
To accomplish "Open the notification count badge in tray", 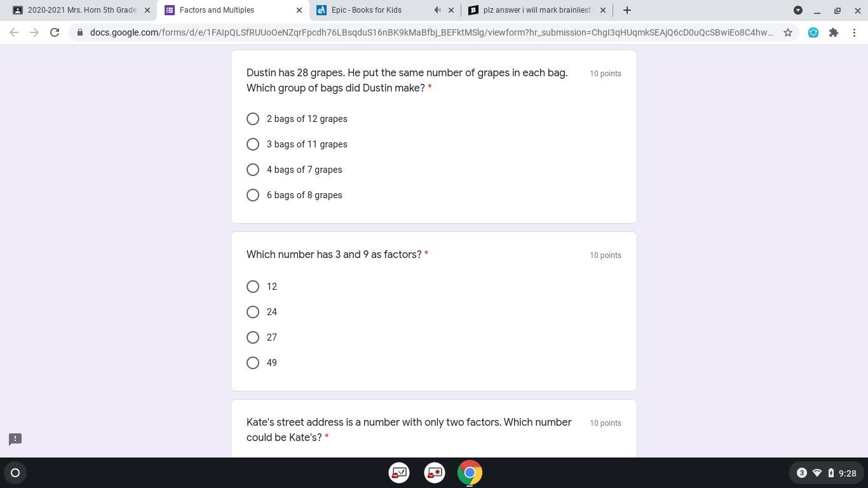I will click(x=801, y=473).
